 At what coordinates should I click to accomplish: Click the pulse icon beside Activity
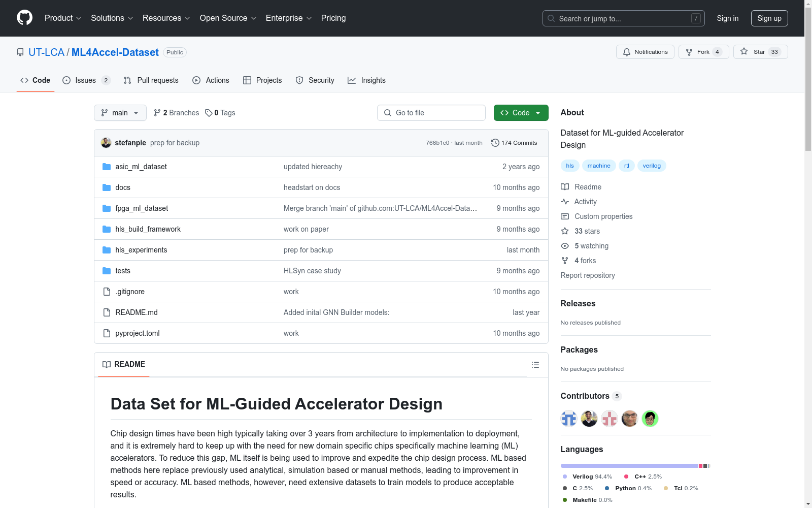[565, 202]
